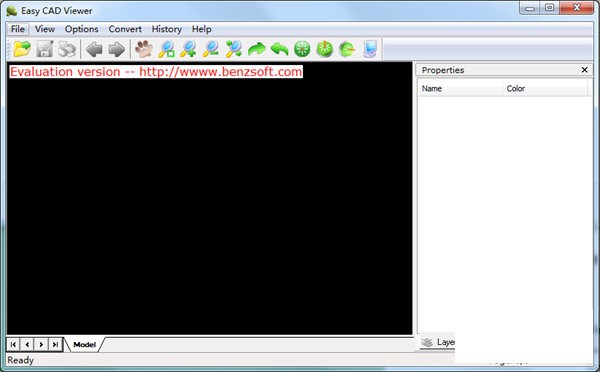The image size is (600, 372).
Task: Open the File menu
Action: (18, 29)
